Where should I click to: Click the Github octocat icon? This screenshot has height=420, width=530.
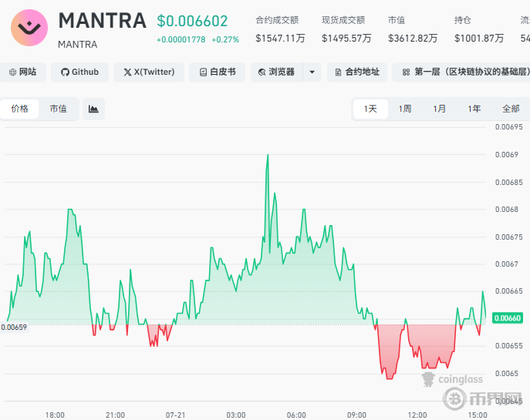coord(65,72)
